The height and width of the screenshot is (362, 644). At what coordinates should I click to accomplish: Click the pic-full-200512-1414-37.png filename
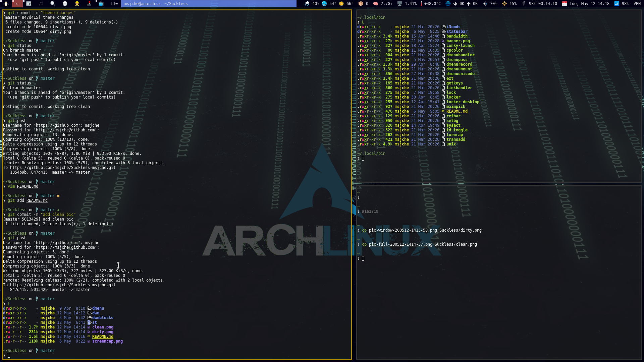point(400,244)
